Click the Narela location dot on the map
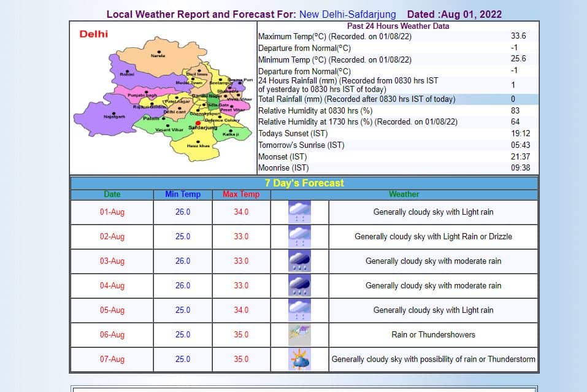The height and width of the screenshot is (392, 587). (161, 50)
